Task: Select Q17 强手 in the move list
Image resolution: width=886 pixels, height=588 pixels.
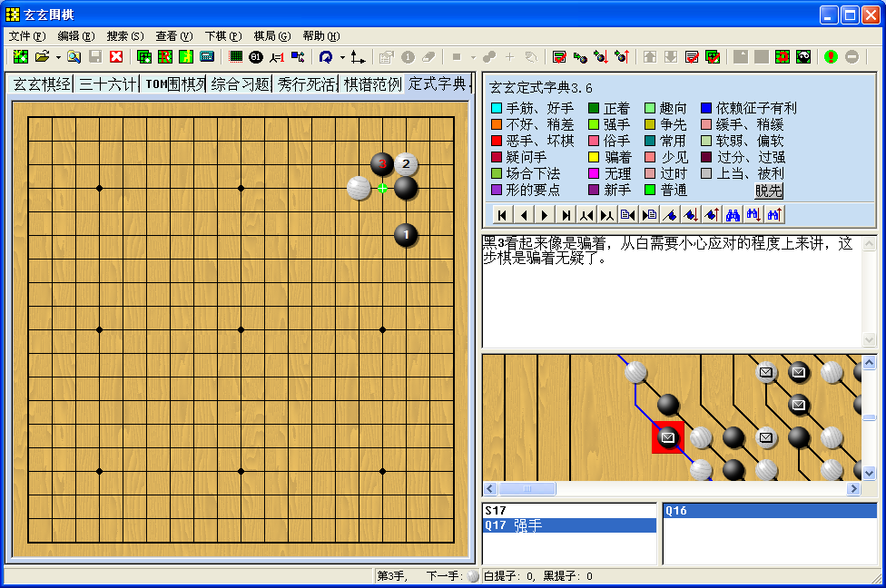Action: coord(569,525)
